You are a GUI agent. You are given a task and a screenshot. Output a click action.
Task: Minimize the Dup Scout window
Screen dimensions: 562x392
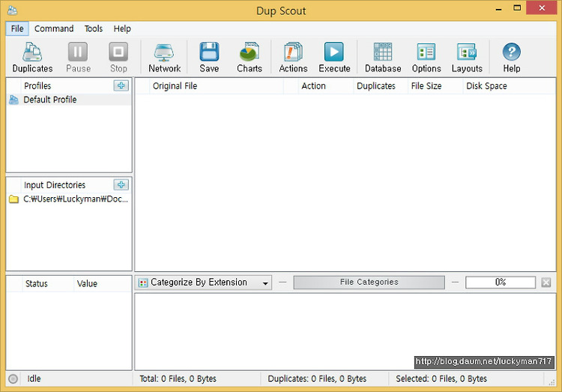[498, 8]
